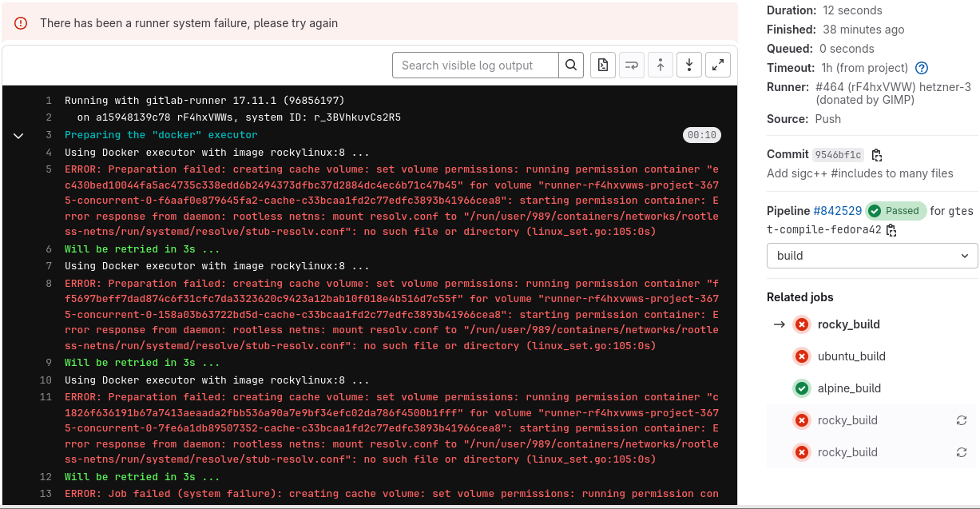Click retried icon on first greyed rocky_build
The width and height of the screenshot is (980, 509).
point(962,420)
